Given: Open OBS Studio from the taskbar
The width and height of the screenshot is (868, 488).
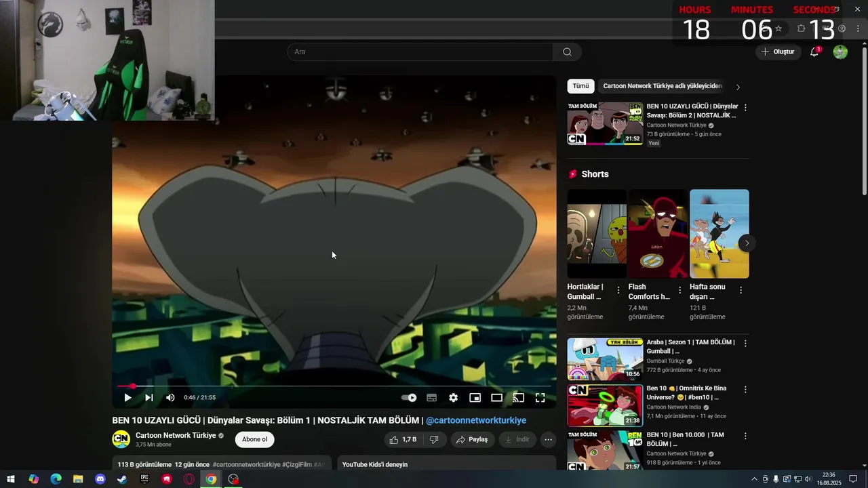Looking at the screenshot, I should [x=233, y=479].
